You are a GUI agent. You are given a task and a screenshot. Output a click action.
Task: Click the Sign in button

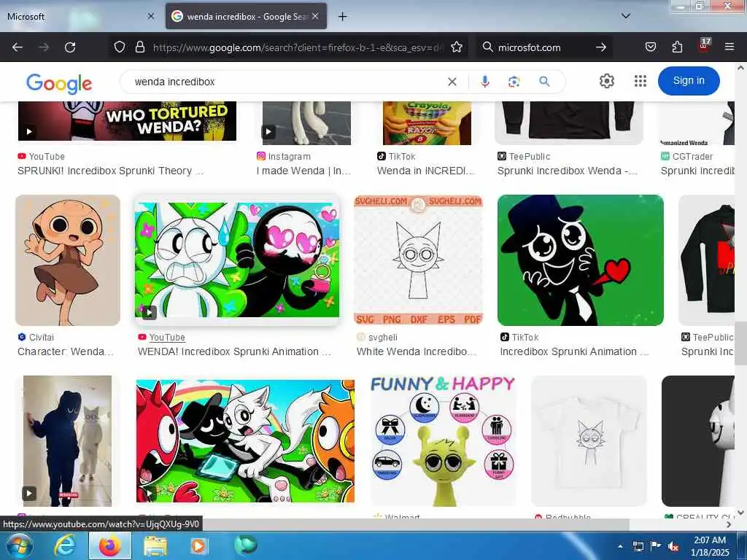(689, 81)
